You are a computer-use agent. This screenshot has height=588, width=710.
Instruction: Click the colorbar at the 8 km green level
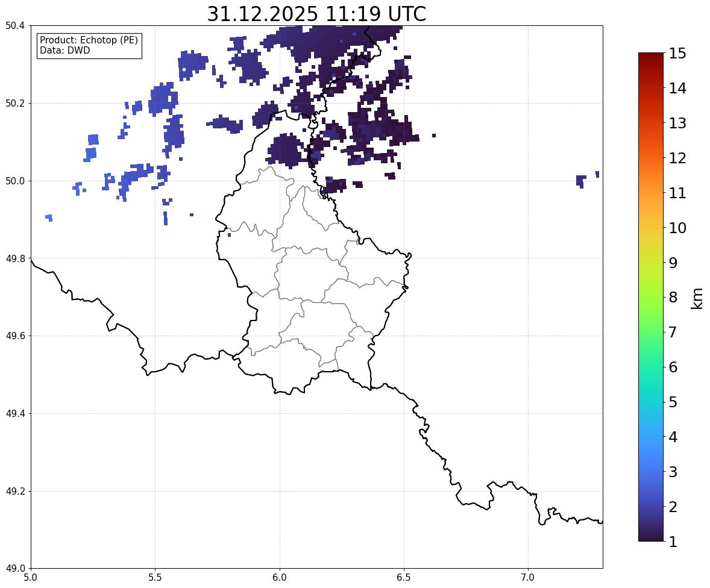tap(651, 298)
